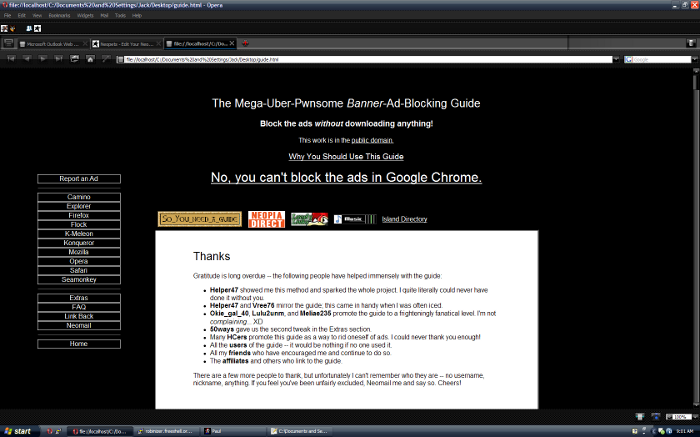This screenshot has height=437, width=700.
Task: Select Explorer in the browser list
Action: (x=79, y=206)
